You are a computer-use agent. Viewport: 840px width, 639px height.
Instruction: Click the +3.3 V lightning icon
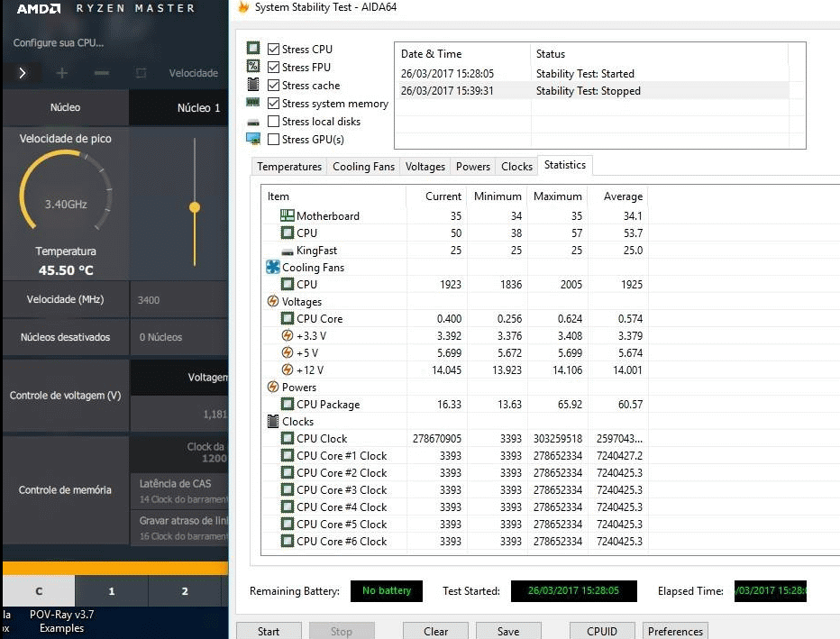point(288,335)
